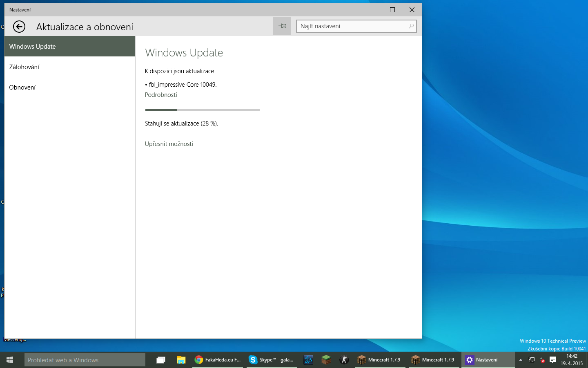The height and width of the screenshot is (368, 588).
Task: Open the Zálohování section
Action: (70, 67)
